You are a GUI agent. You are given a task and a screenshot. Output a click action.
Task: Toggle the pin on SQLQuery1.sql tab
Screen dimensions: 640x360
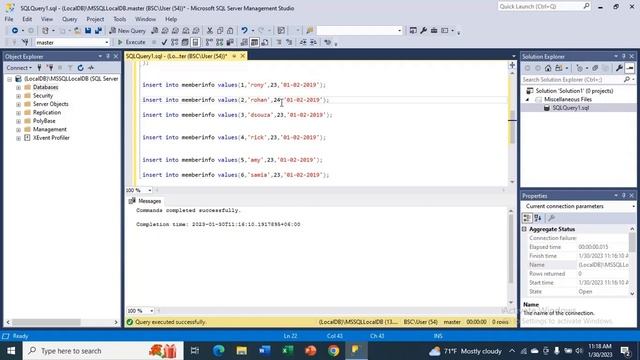234,56
